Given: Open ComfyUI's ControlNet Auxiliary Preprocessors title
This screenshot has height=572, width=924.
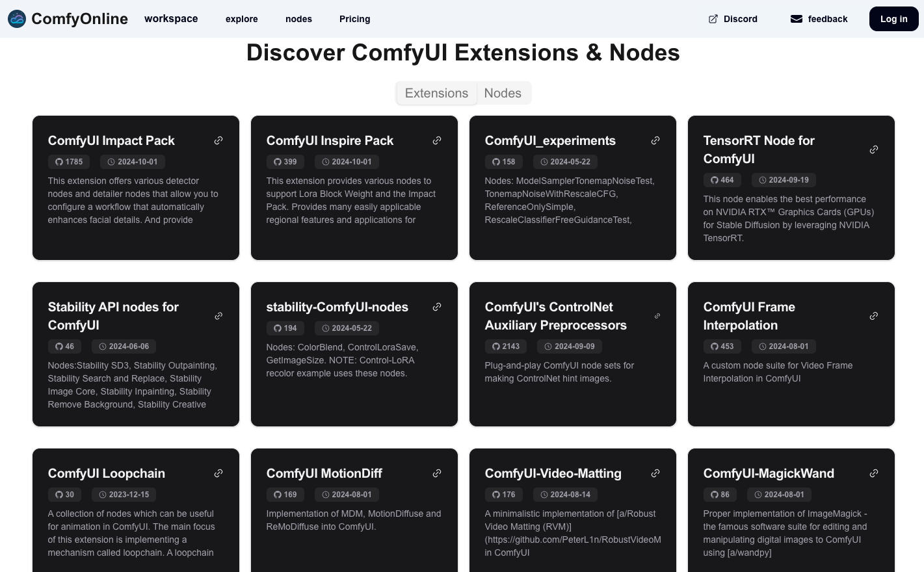Looking at the screenshot, I should click(x=556, y=316).
